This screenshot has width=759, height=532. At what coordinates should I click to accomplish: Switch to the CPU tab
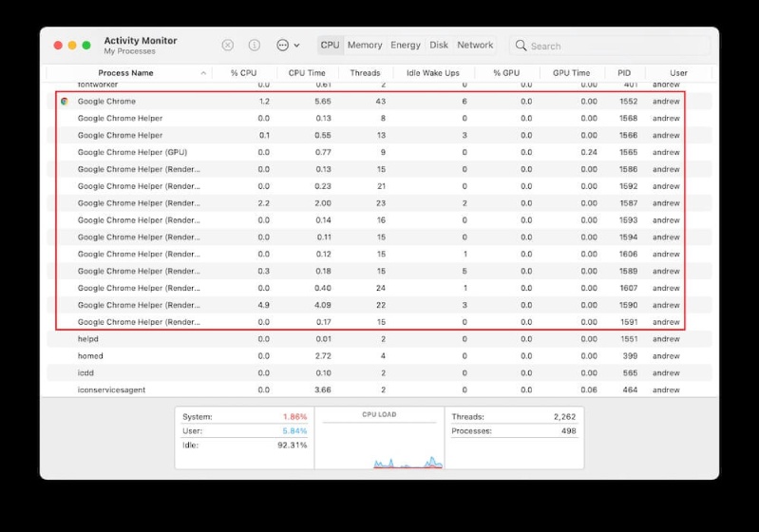click(x=330, y=45)
